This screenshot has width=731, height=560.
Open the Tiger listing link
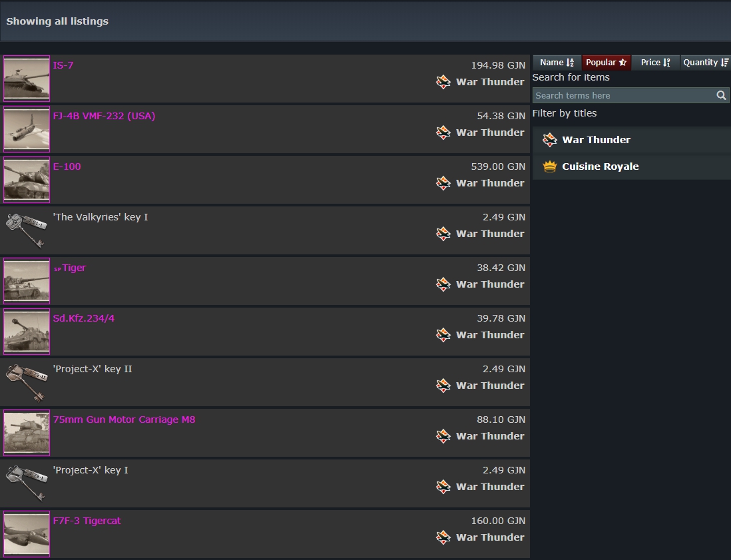coord(70,268)
